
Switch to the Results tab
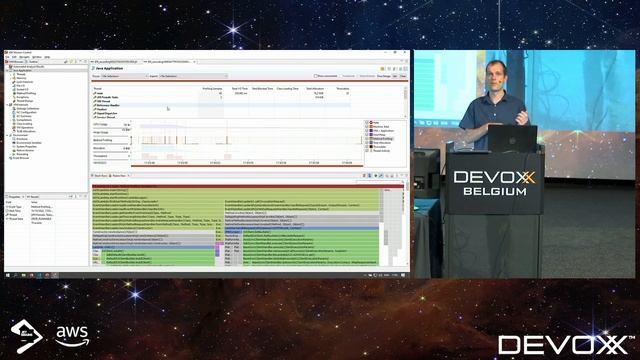pyautogui.click(x=32, y=197)
